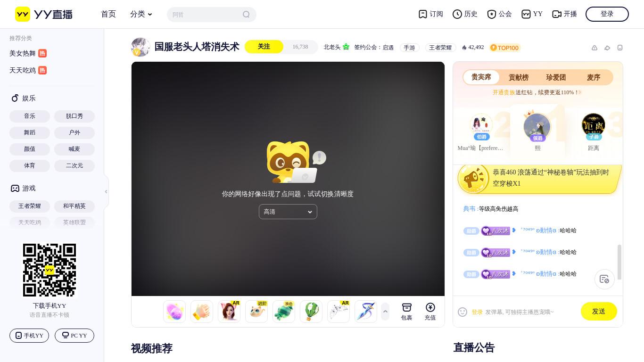Select 体育 category tag

(x=30, y=165)
